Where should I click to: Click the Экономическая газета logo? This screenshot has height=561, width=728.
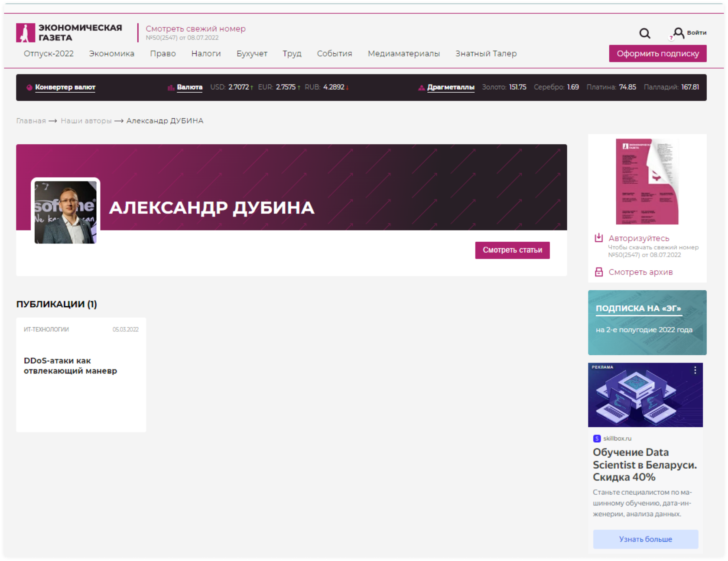click(69, 33)
